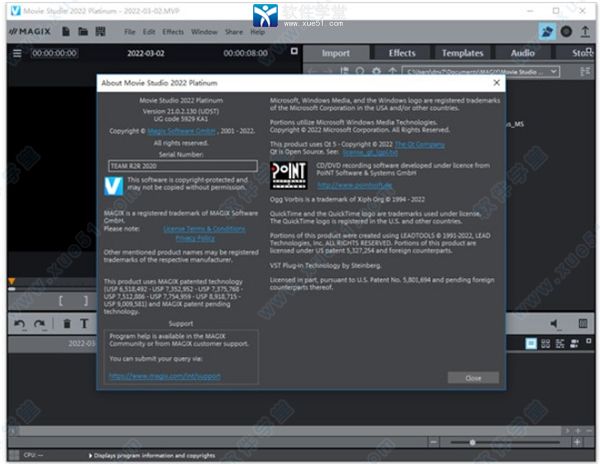Click the trash Delete icon
Viewport: 600px width, 464px height.
[x=67, y=324]
